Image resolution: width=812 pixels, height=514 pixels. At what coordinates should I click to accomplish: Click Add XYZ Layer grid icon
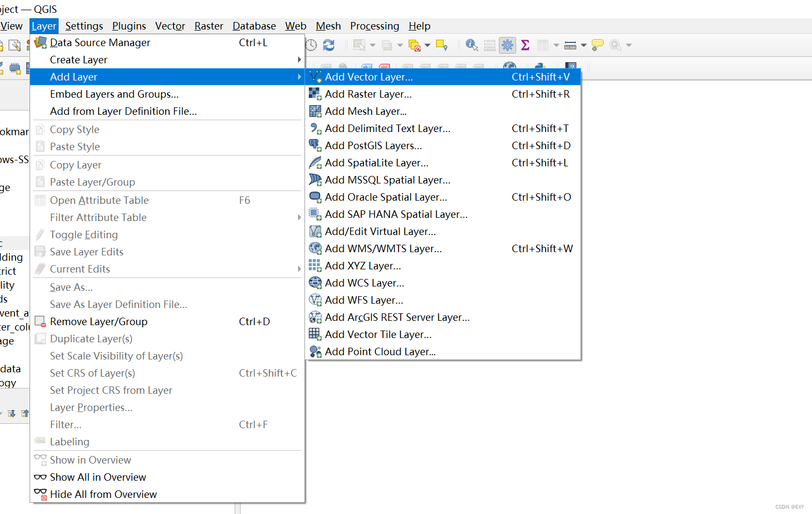[x=315, y=266]
